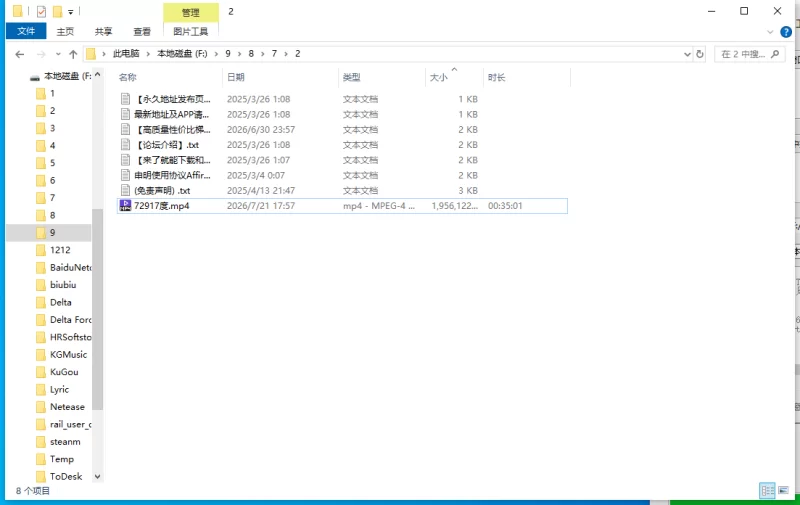800x505 pixels.
Task: Click the navigation pane scroll up arrow
Action: pyautogui.click(x=97, y=75)
